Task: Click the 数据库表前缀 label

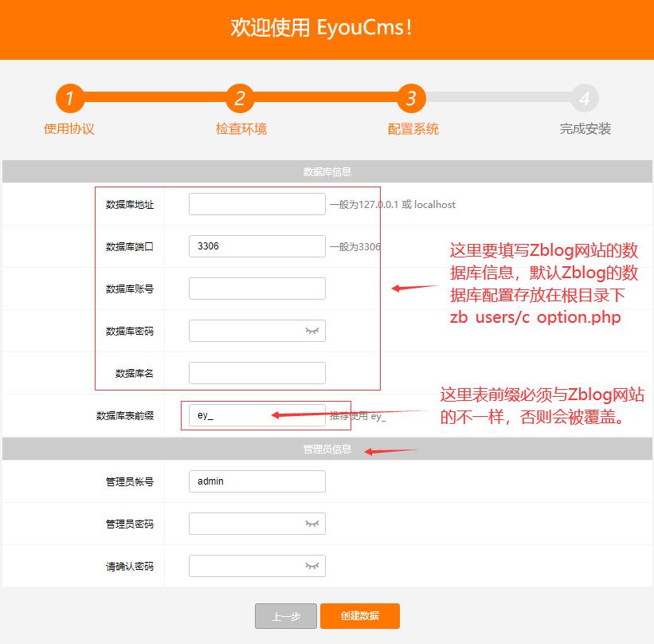Action: click(x=125, y=416)
